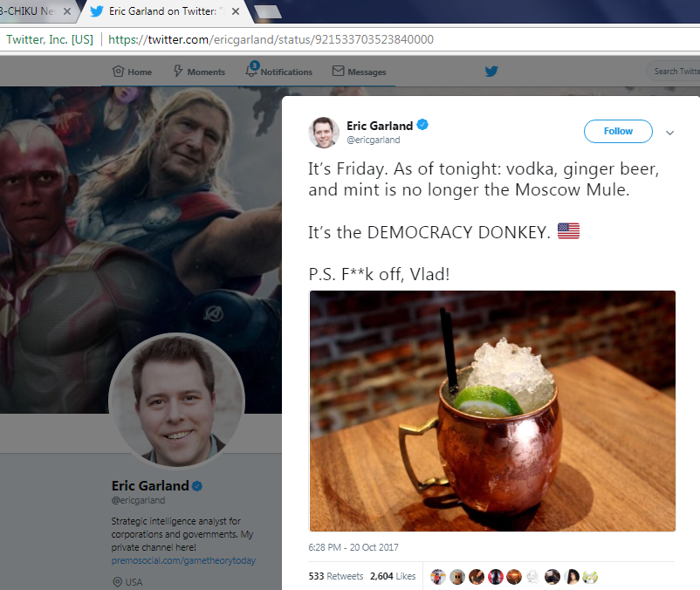
Task: Open the Moscow Mule cocktail photo
Action: click(492, 411)
